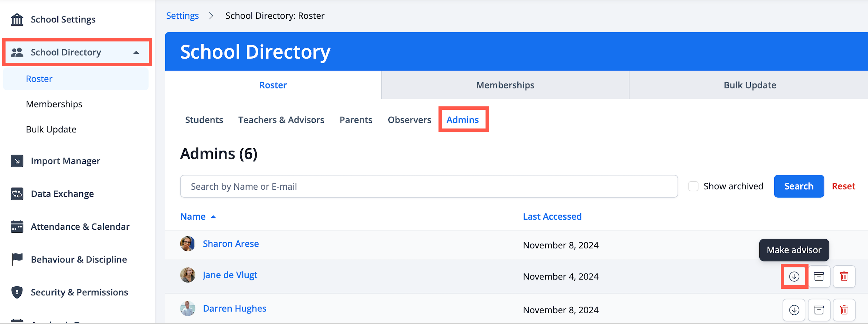Click the Import Manager arrow icon
This screenshot has height=324, width=868.
pos(17,161)
